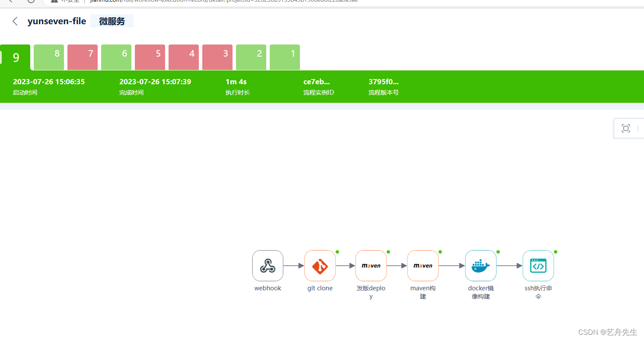644x340 pixels.
Task: Click the green status dot on git clone
Action: [338, 252]
